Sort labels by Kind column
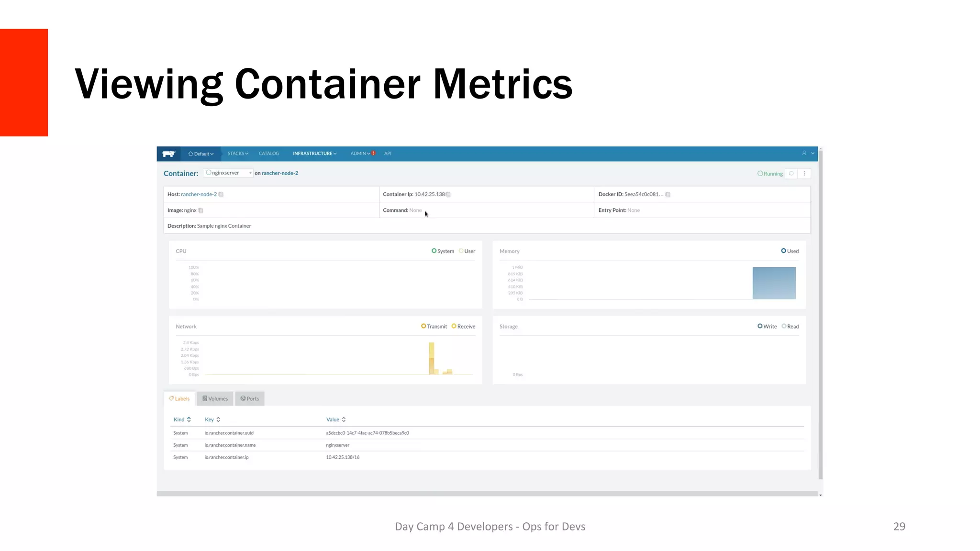Viewport: 980px width, 551px height. (x=182, y=419)
